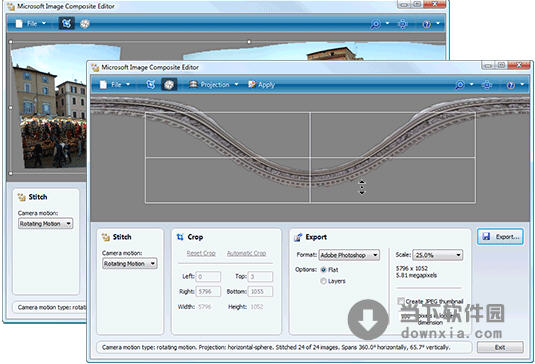
Task: Select the crop tool icon in front window toolbar
Action: [x=150, y=84]
